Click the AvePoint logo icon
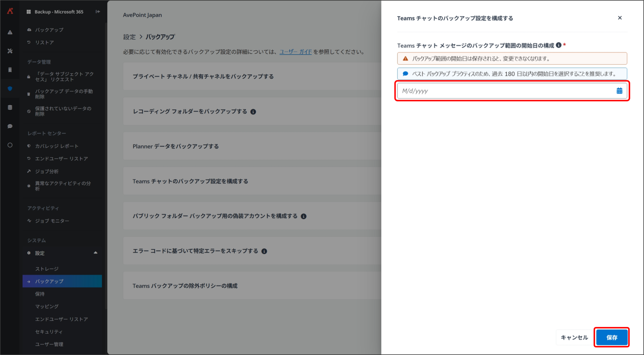Screen dimensions: 644x355 click(10, 11)
